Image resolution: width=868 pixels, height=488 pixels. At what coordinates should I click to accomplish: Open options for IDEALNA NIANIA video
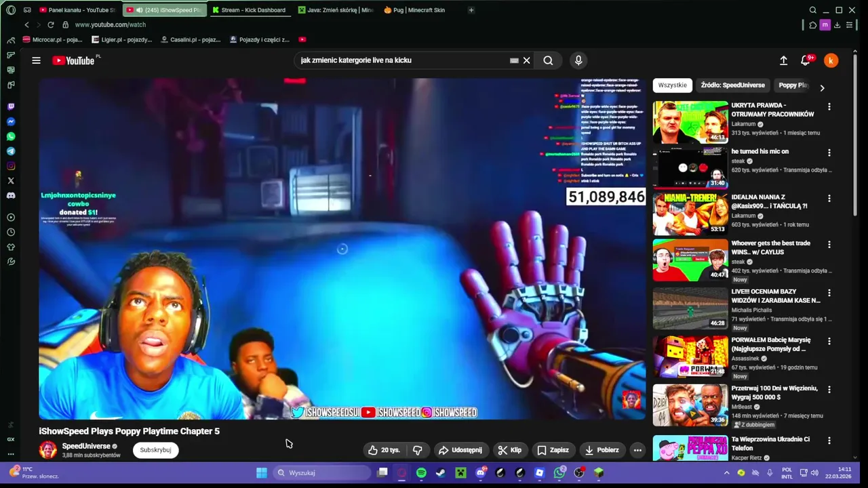tap(829, 199)
